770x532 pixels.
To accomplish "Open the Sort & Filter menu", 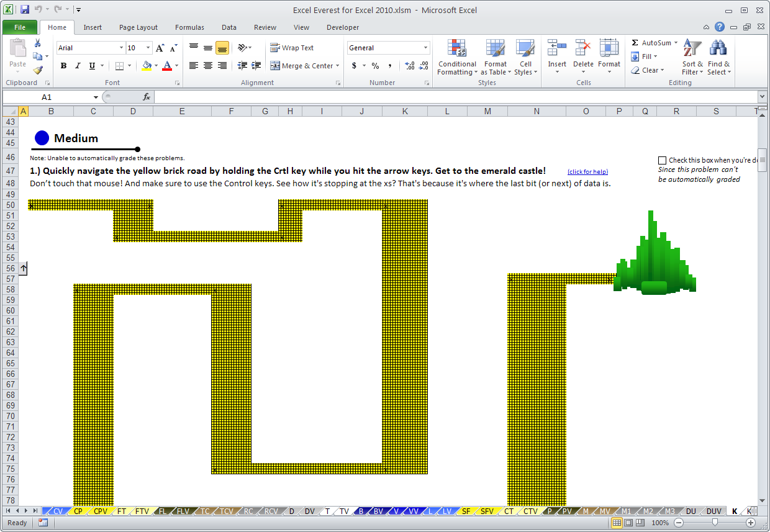I will [x=692, y=57].
